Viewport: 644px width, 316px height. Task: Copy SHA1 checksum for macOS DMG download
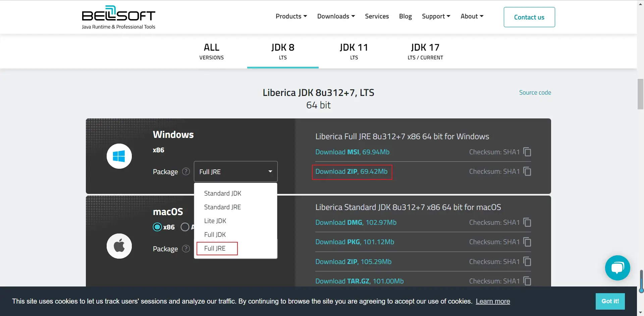[x=527, y=222]
